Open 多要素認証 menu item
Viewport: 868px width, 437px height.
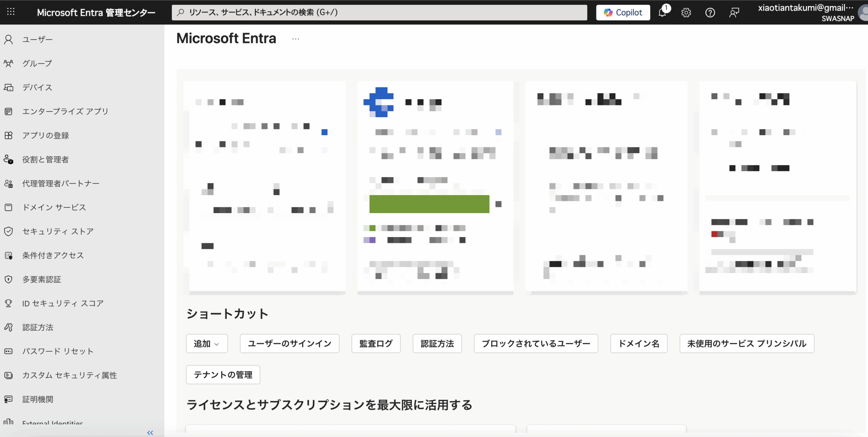click(42, 279)
